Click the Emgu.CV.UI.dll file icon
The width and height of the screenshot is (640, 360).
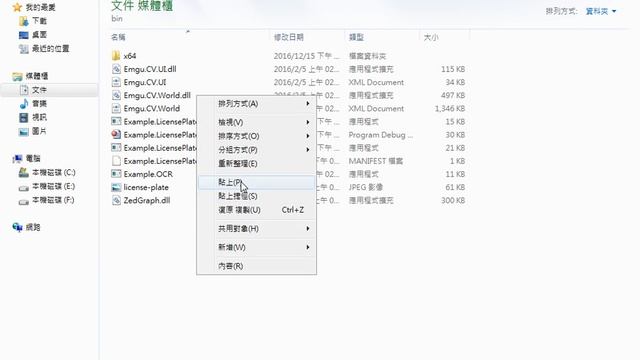coord(116,69)
